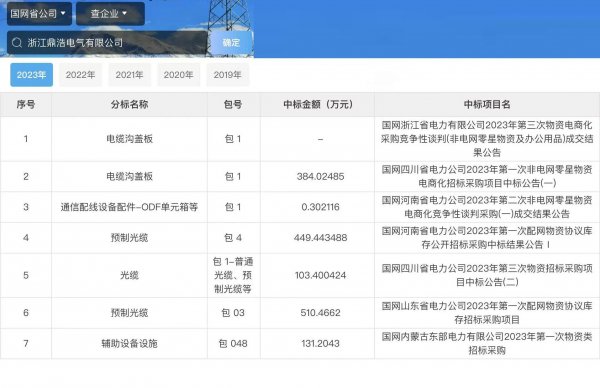Open the 国网省公司 dropdown

[x=39, y=13]
